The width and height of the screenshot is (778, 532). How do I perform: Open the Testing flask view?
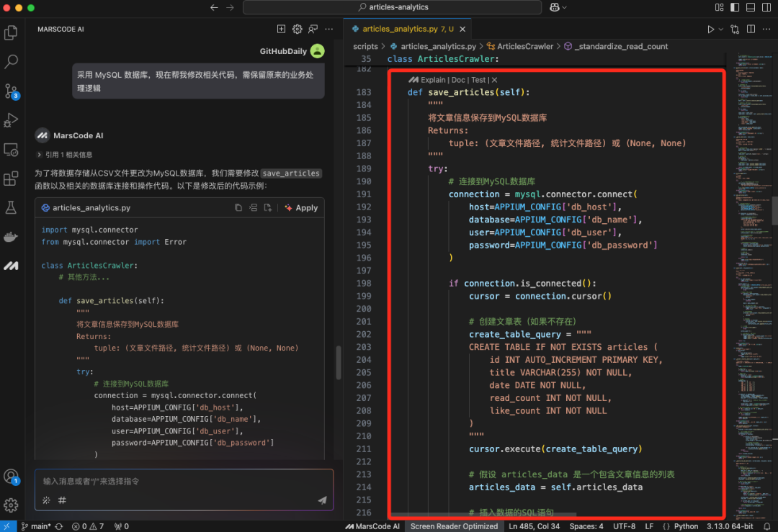pyautogui.click(x=11, y=207)
